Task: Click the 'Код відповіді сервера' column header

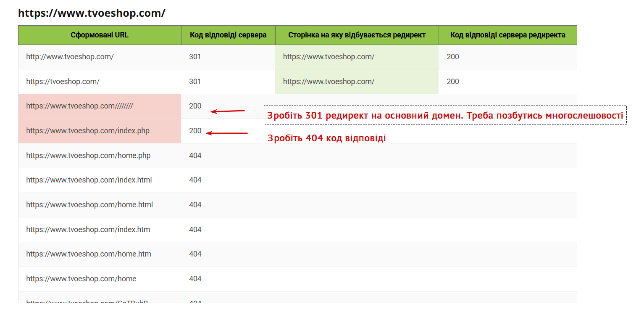Action: click(x=228, y=35)
